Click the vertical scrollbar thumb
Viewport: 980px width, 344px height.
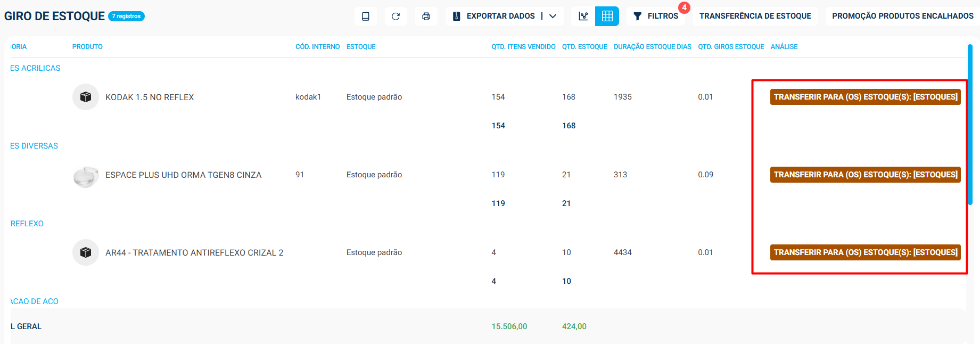tap(970, 124)
